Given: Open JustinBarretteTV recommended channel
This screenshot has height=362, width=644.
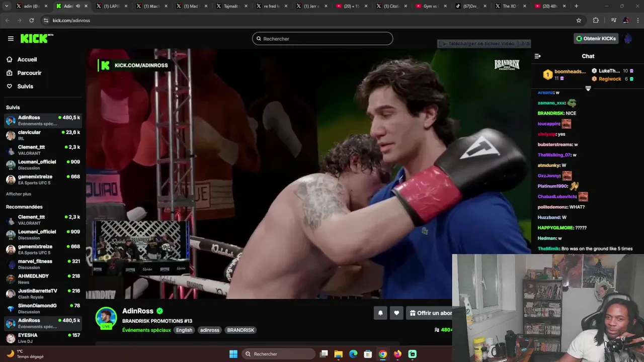Looking at the screenshot, I should (x=43, y=294).
